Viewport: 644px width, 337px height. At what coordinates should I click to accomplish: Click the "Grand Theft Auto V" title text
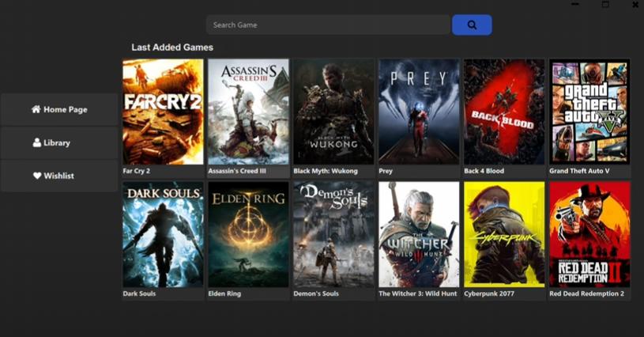point(579,171)
